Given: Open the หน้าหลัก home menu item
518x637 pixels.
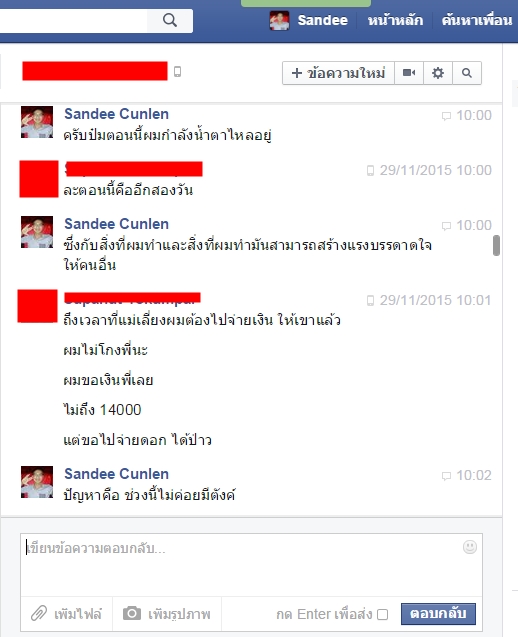Looking at the screenshot, I should [395, 20].
